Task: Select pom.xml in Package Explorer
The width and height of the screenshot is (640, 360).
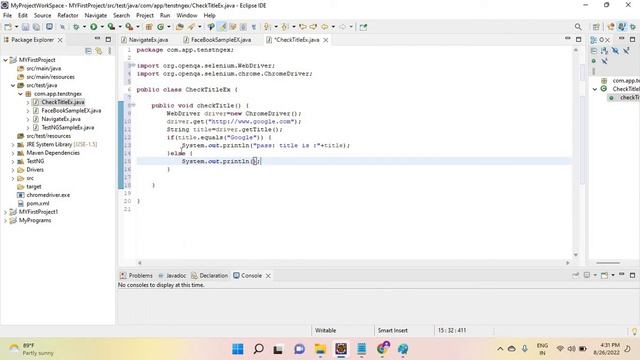Action: coord(38,203)
